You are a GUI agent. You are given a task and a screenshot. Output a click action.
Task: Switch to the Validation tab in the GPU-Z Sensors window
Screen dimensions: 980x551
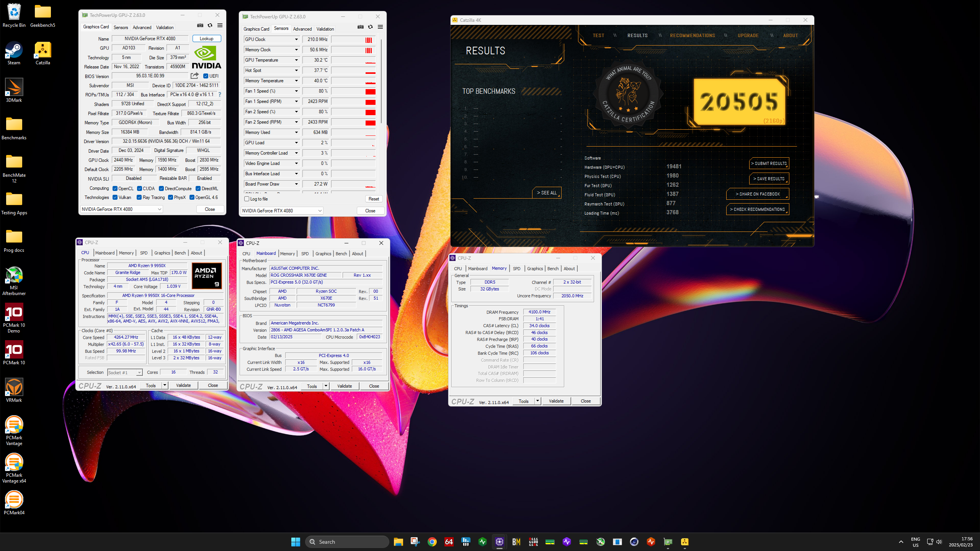pyautogui.click(x=325, y=29)
